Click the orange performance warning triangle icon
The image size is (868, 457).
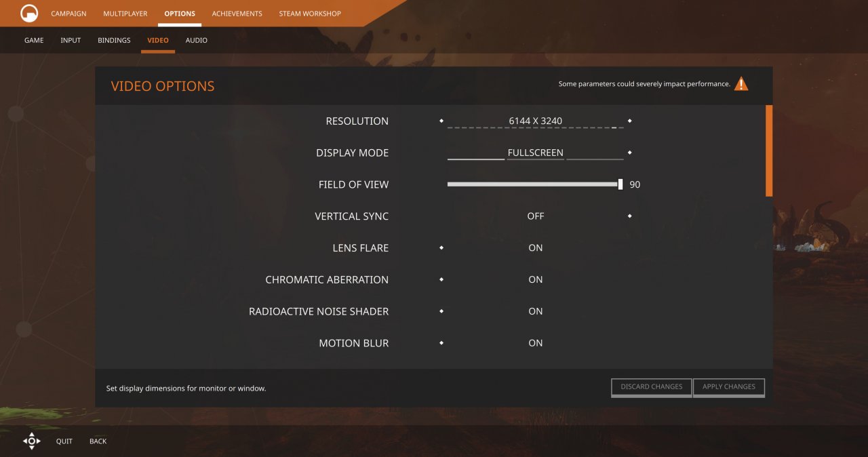coord(741,84)
